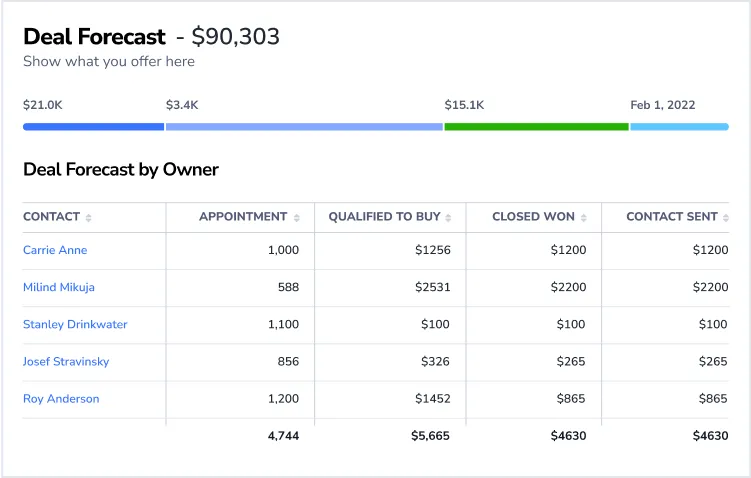Click the Deal Forecast heading
751x478 pixels.
94,37
